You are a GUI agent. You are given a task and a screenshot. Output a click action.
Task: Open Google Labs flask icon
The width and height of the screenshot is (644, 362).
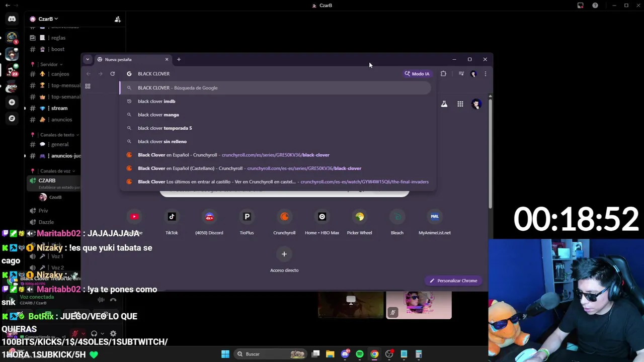coord(444,104)
